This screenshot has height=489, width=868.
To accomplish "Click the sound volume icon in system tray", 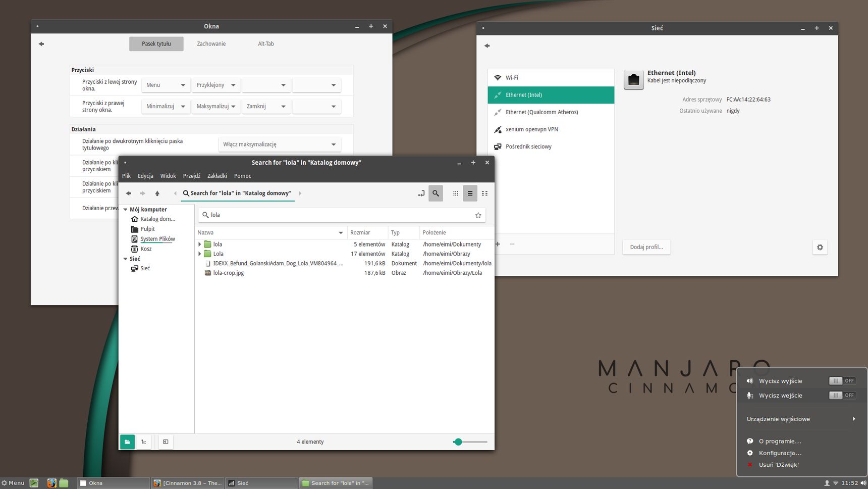I will point(863,483).
